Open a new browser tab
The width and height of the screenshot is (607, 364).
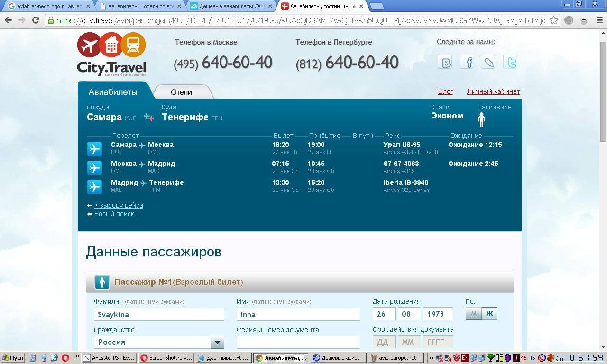coord(377,7)
